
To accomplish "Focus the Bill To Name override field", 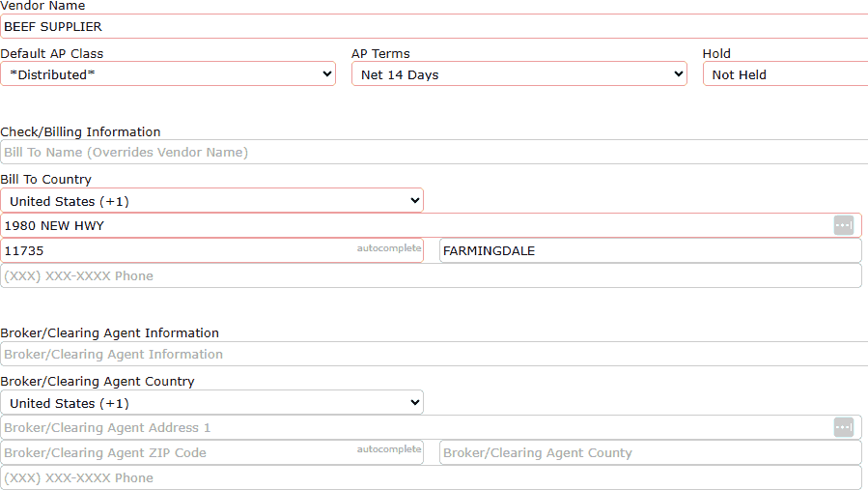I will [434, 153].
